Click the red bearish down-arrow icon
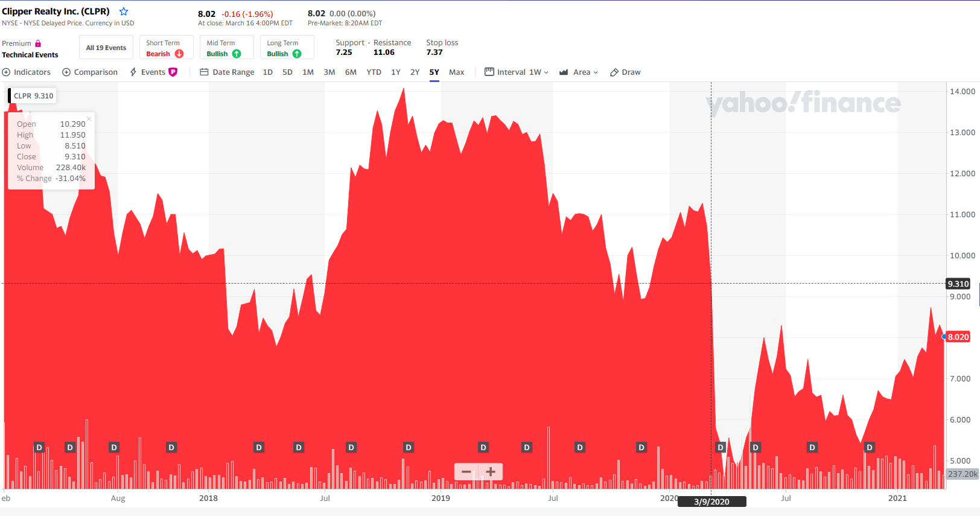980x516 pixels. (x=179, y=54)
